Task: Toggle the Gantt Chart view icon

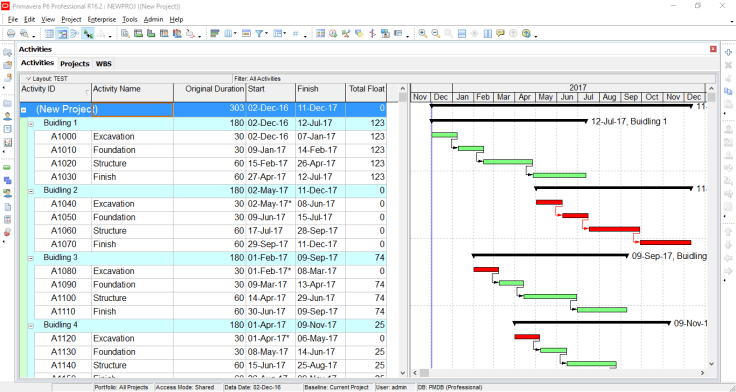Action: click(x=62, y=33)
